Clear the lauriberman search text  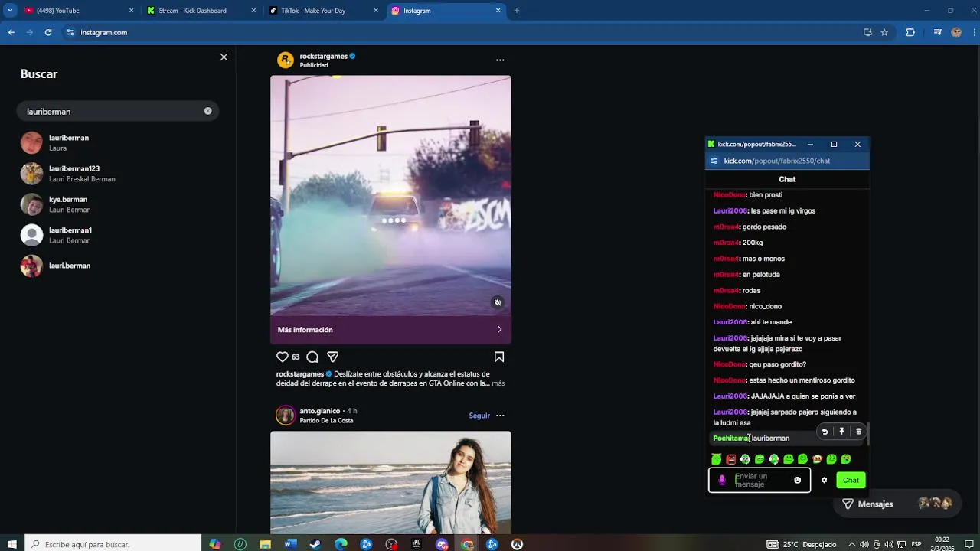(207, 111)
